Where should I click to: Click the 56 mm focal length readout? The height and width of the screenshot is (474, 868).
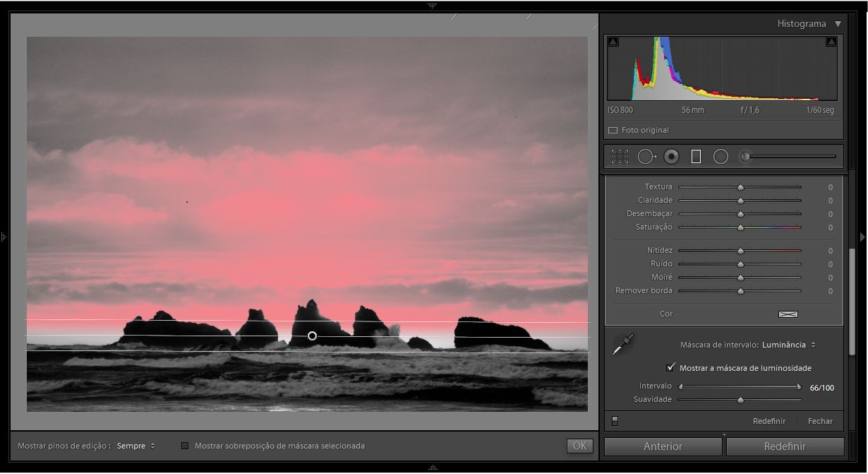692,110
